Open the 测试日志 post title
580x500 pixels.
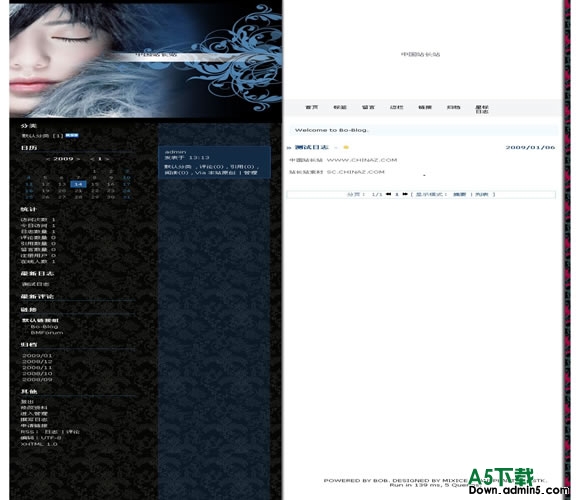click(x=311, y=147)
